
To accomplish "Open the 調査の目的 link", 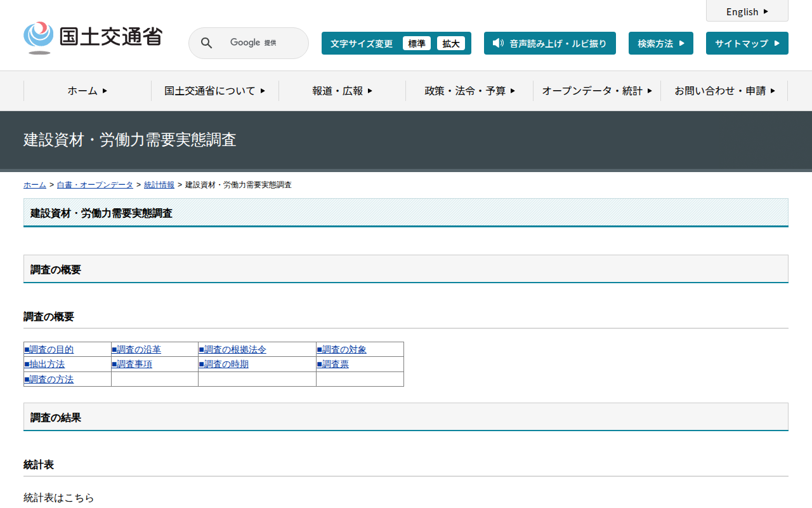I will tap(51, 349).
